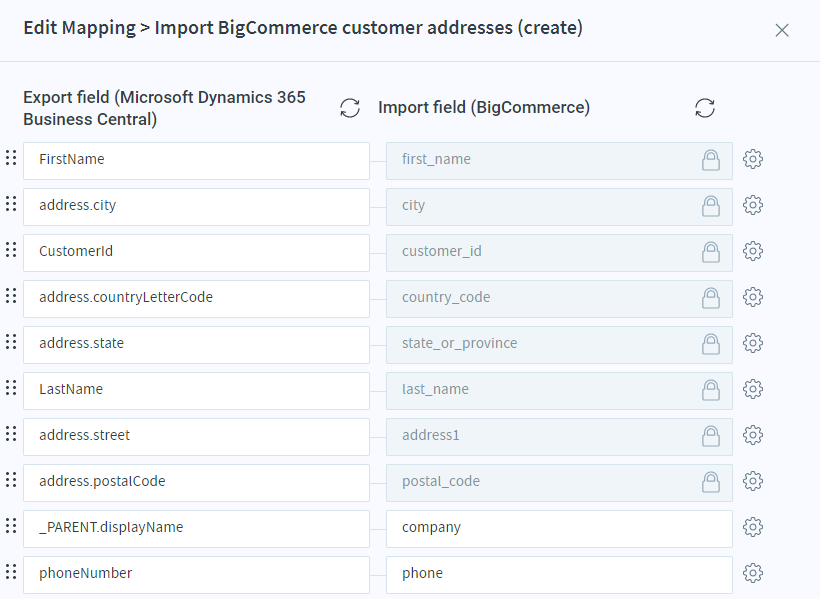Grab drag handle of address.state row
The width and height of the screenshot is (820, 599).
[x=11, y=342]
